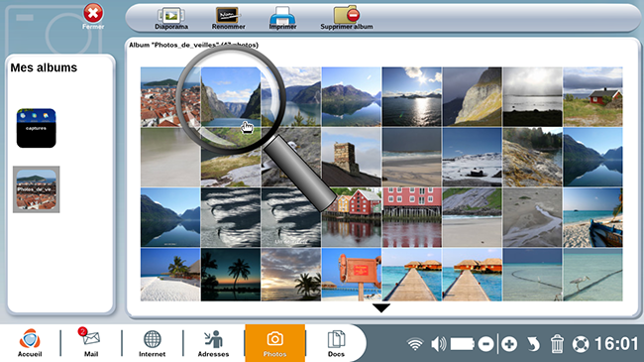644x362 pixels.
Task: Select the Photos_de_ve album thumbnail
Action: (36, 189)
